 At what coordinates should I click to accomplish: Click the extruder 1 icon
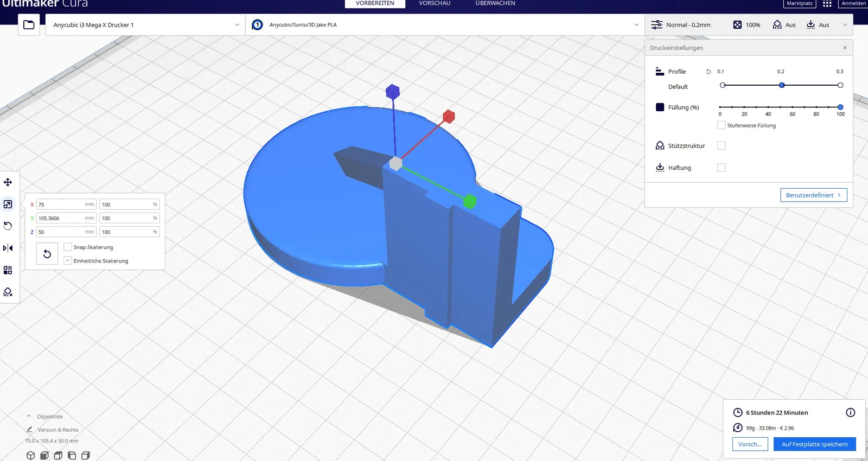tap(258, 25)
